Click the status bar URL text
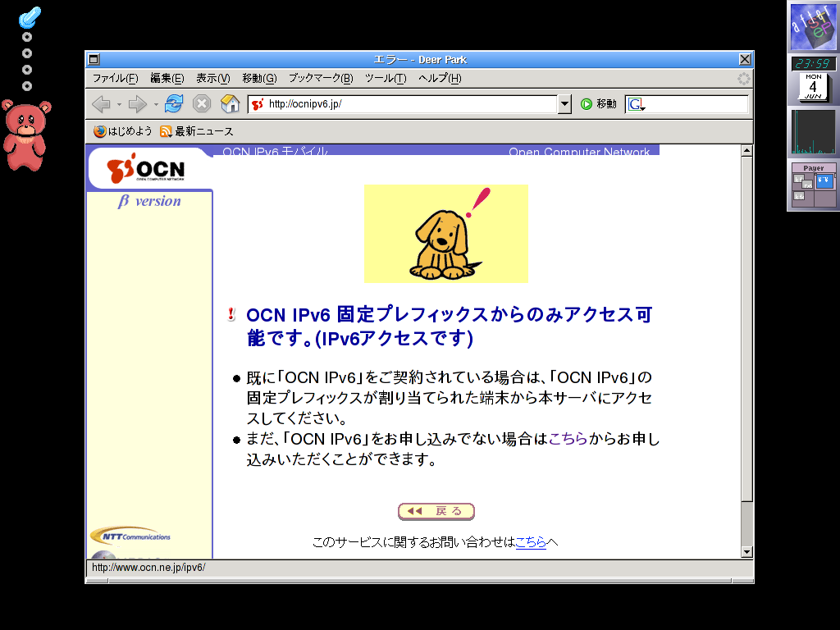This screenshot has width=840, height=630. (148, 568)
